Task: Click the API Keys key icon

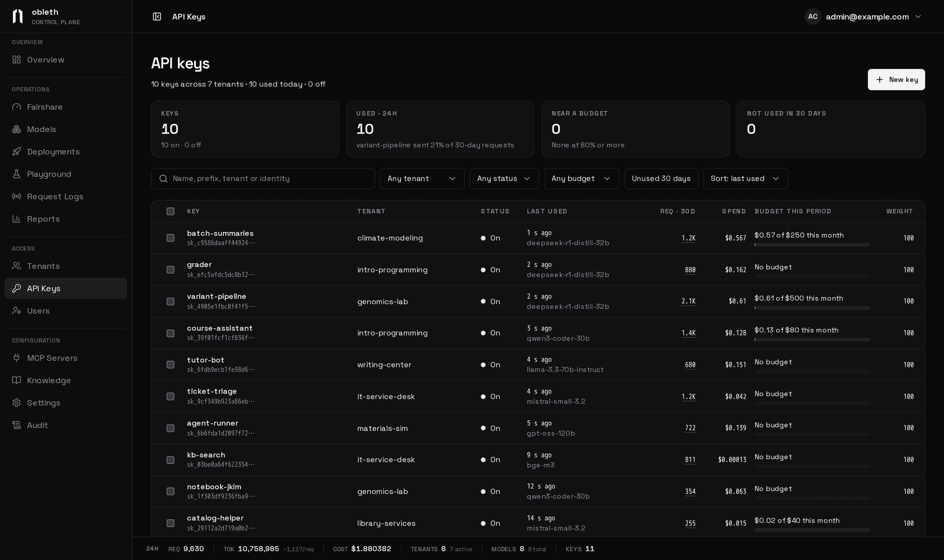Action: (17, 288)
